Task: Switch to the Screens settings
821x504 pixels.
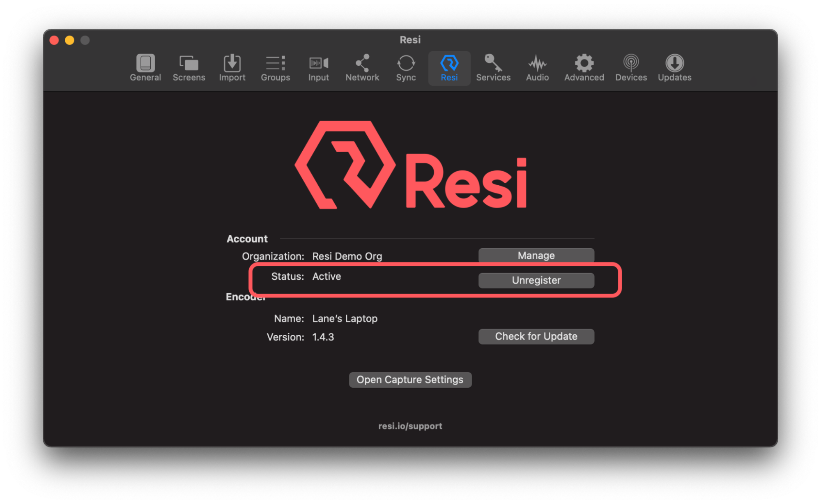Action: (189, 68)
